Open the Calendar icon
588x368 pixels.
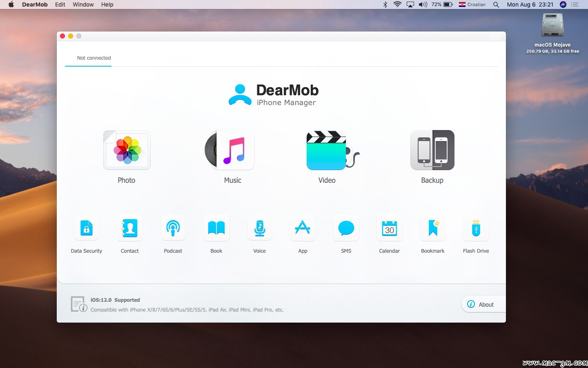[390, 228]
